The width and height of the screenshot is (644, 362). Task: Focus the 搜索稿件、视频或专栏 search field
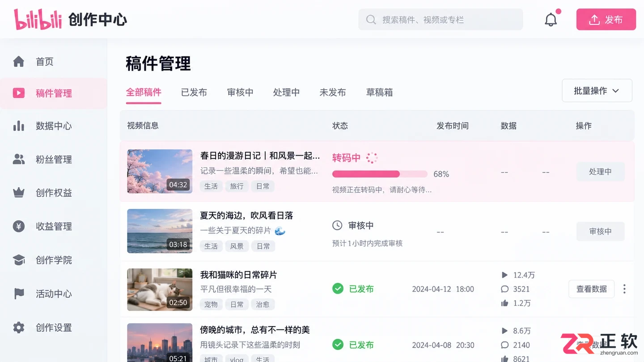(441, 20)
